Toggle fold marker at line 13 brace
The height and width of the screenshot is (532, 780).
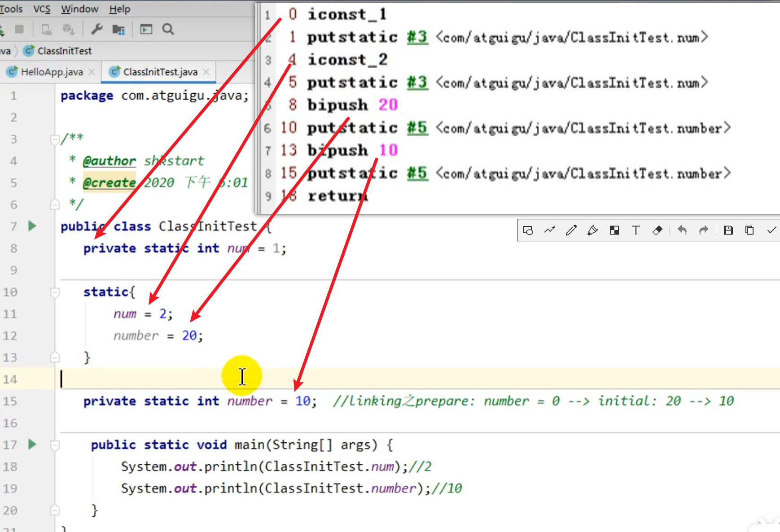tap(55, 358)
